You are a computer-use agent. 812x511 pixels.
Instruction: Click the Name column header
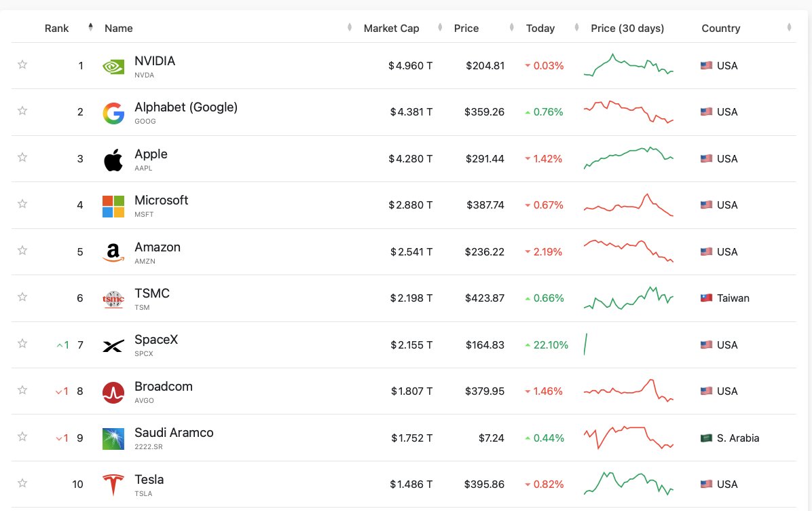click(x=119, y=29)
